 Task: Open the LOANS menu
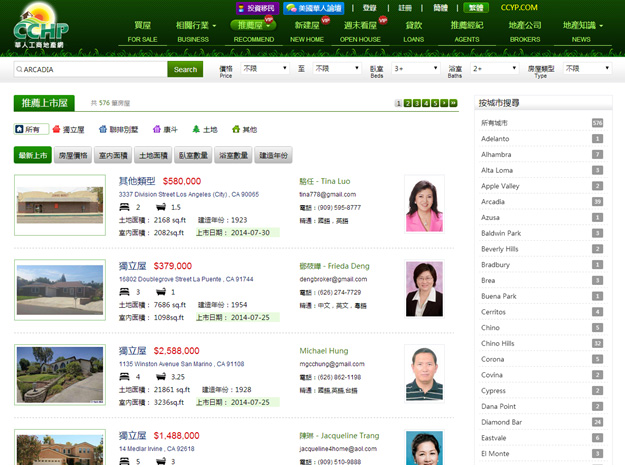point(413,32)
